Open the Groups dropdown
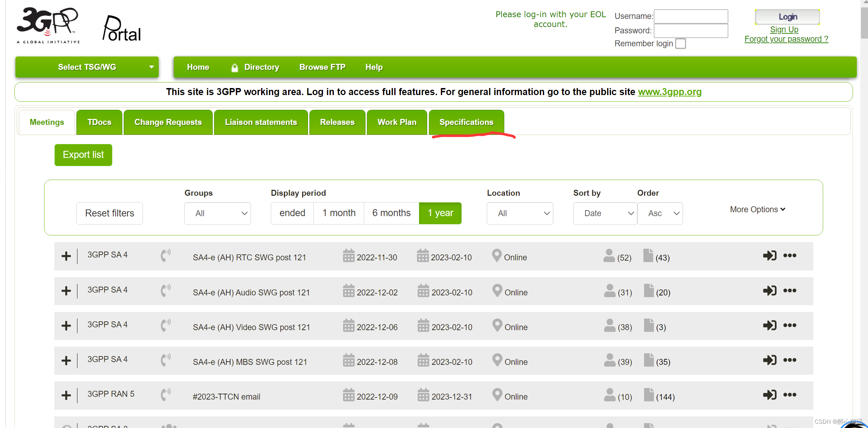Image resolution: width=868 pixels, height=428 pixels. [x=217, y=213]
